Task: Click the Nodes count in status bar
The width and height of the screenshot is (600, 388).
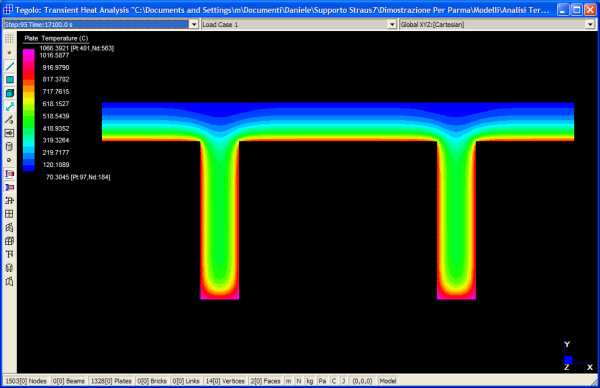Action: click(26, 381)
